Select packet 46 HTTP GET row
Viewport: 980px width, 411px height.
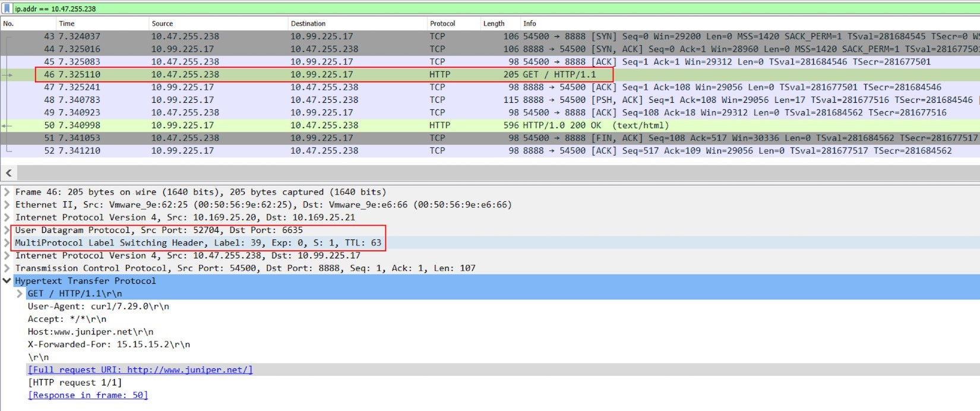pyautogui.click(x=490, y=74)
